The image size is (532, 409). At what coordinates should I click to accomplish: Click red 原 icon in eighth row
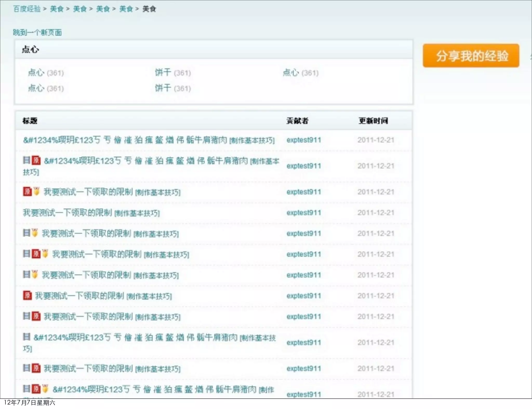pyautogui.click(x=27, y=295)
